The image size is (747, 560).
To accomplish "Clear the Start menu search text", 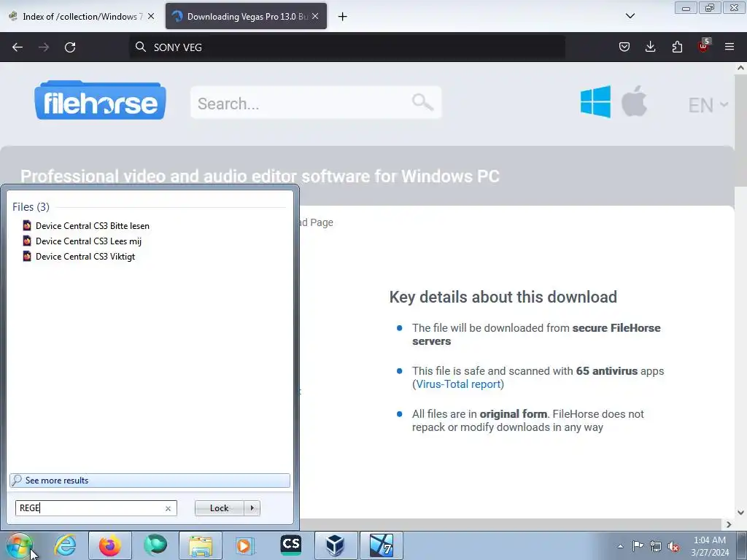I will pos(169,508).
